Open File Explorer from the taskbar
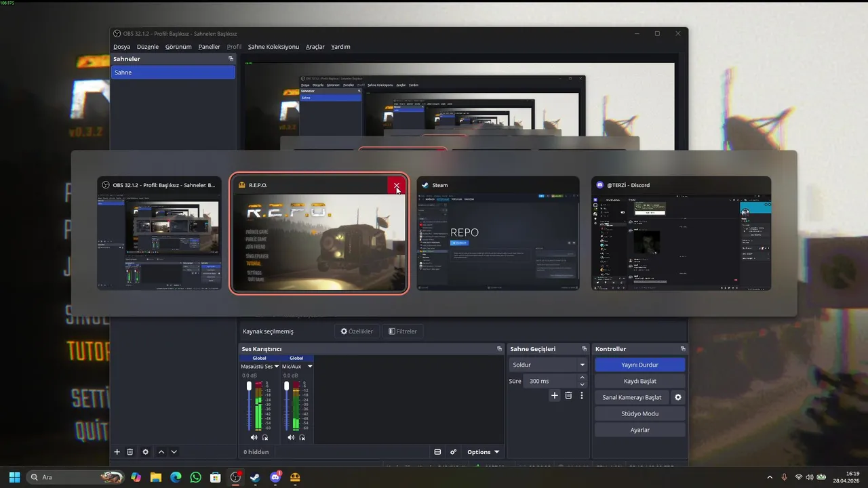The height and width of the screenshot is (488, 868). coord(156,477)
